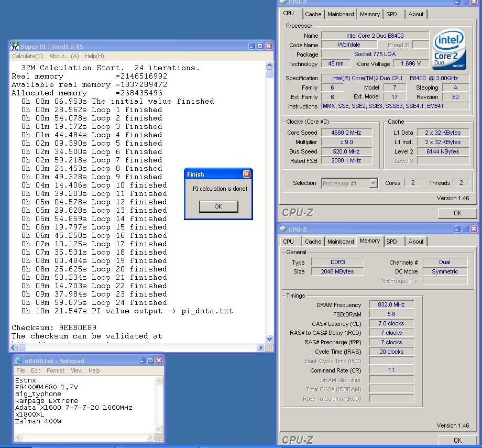Open the About...(A) menu in Super PI
The height and width of the screenshot is (448, 482).
click(x=64, y=56)
